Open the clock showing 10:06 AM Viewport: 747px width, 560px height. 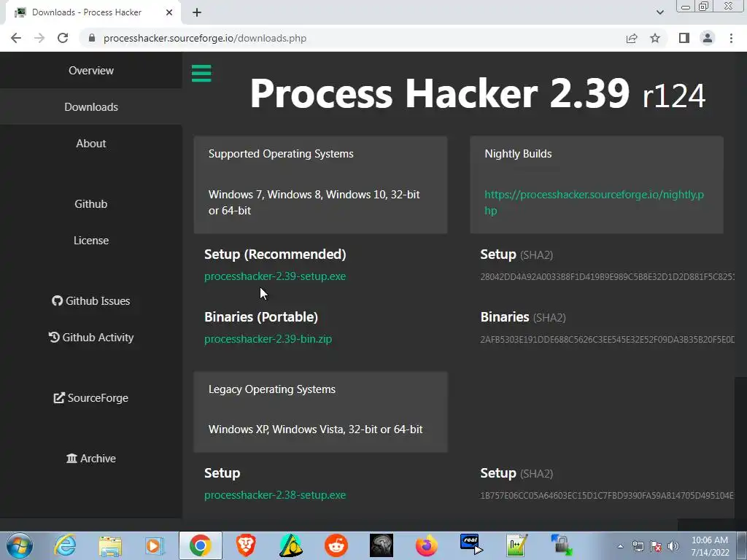[710, 546]
